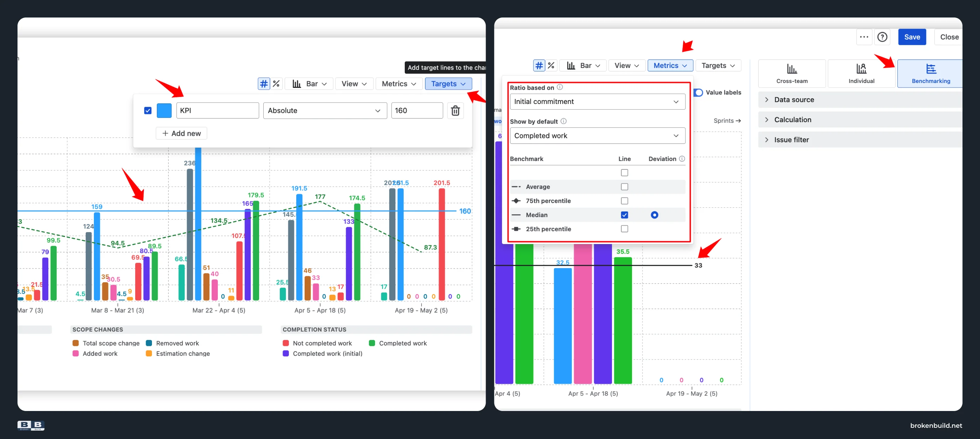980x439 pixels.
Task: Switch to the Benchmarking tab
Action: [930, 74]
